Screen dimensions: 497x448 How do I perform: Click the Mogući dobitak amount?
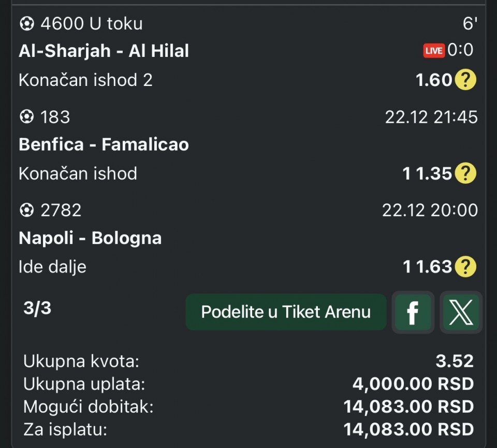408,407
